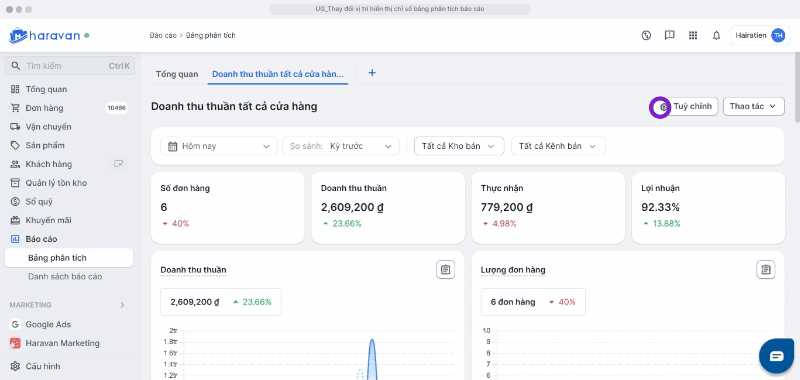The width and height of the screenshot is (800, 380).
Task: Click the Tìm kiếm search field
Action: pyautogui.click(x=70, y=66)
